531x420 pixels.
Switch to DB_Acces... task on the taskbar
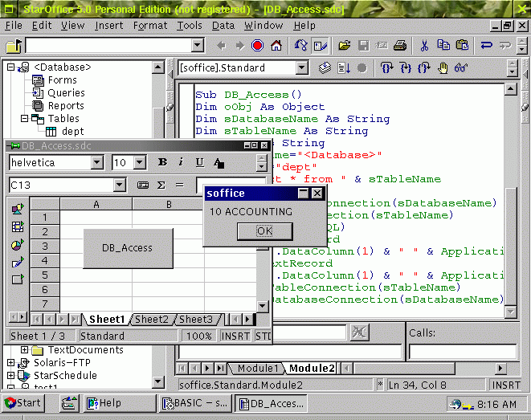point(271,403)
